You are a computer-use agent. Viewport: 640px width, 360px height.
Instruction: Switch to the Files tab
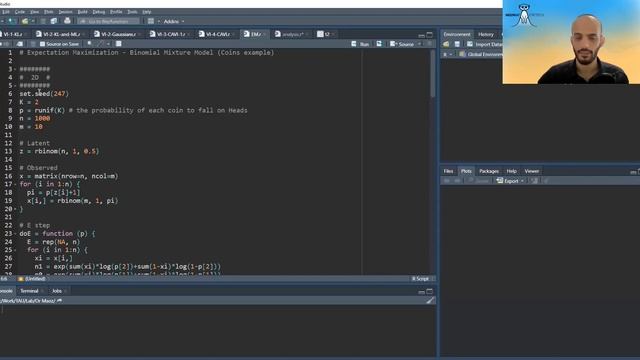pos(448,171)
